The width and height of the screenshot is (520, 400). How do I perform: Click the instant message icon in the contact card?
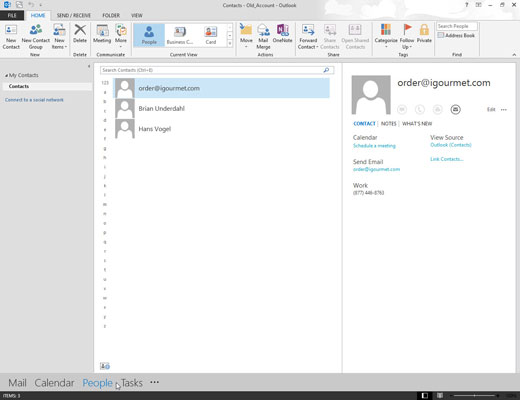(x=402, y=109)
